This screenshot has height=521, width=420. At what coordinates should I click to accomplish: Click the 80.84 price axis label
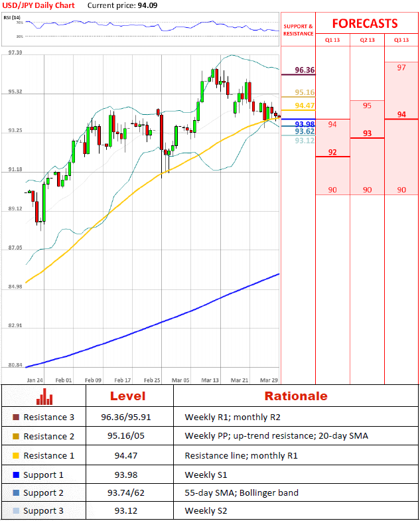coord(15,365)
